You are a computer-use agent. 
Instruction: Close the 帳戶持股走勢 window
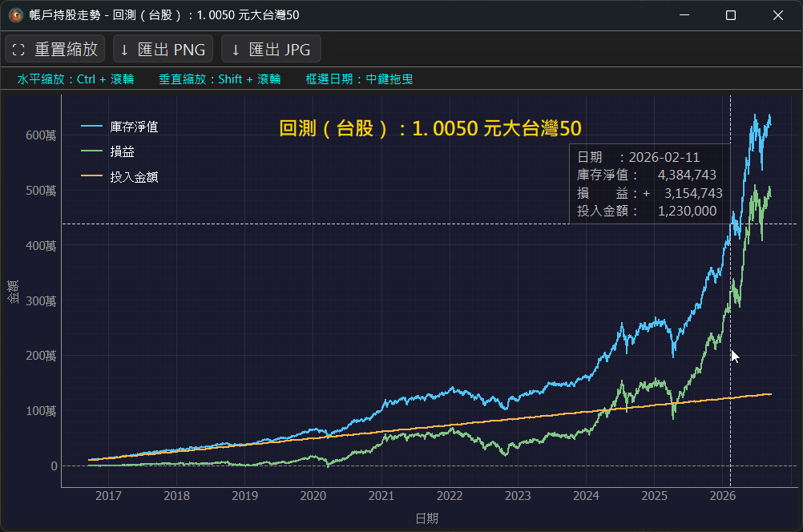point(778,15)
